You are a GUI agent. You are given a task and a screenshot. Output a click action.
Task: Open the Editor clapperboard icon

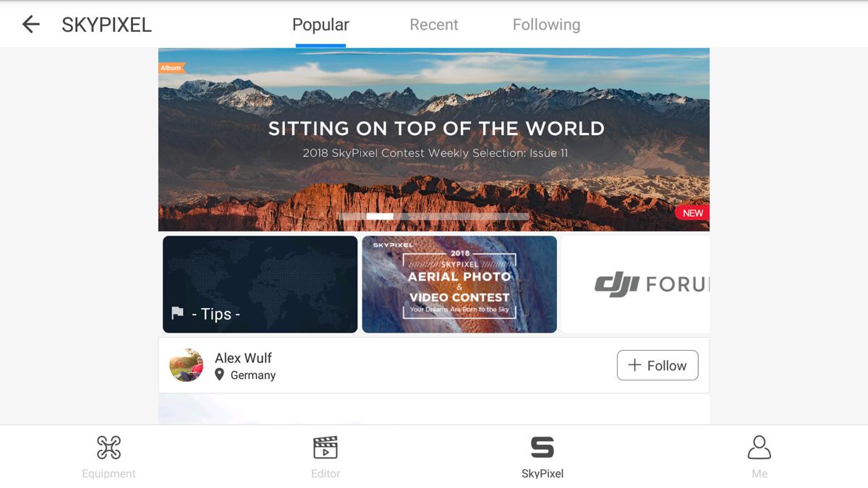tap(325, 448)
